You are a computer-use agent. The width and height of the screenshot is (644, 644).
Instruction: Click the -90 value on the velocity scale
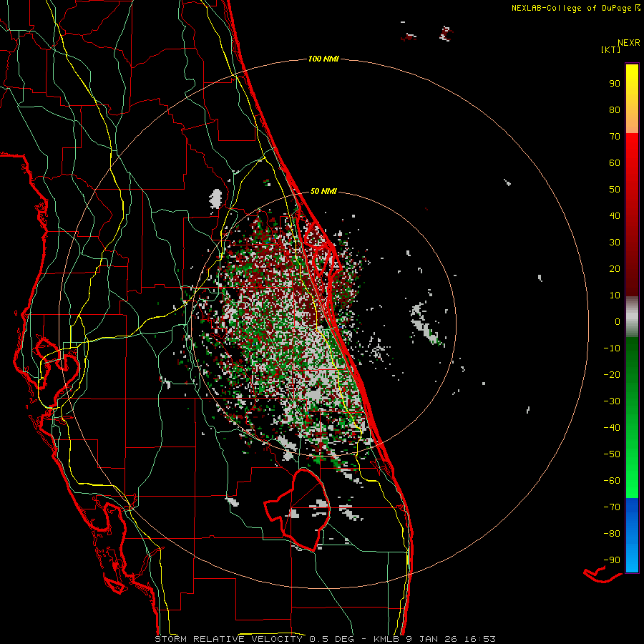coord(612,560)
